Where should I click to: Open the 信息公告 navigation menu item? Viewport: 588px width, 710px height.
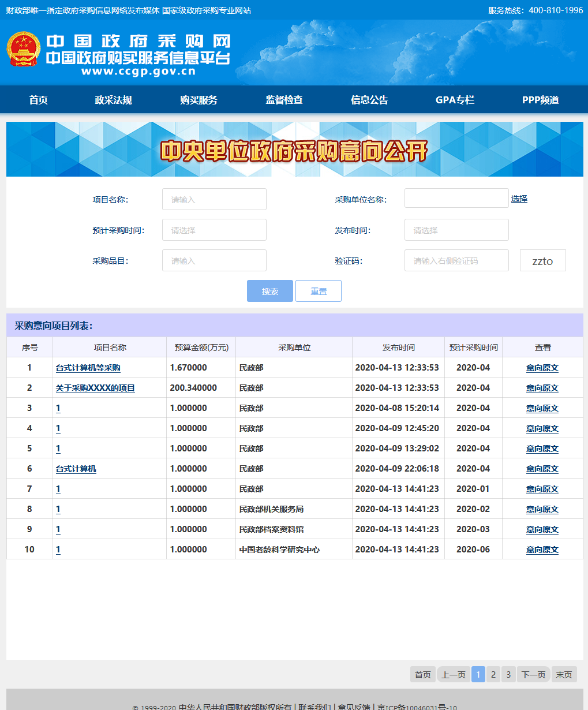tap(369, 99)
